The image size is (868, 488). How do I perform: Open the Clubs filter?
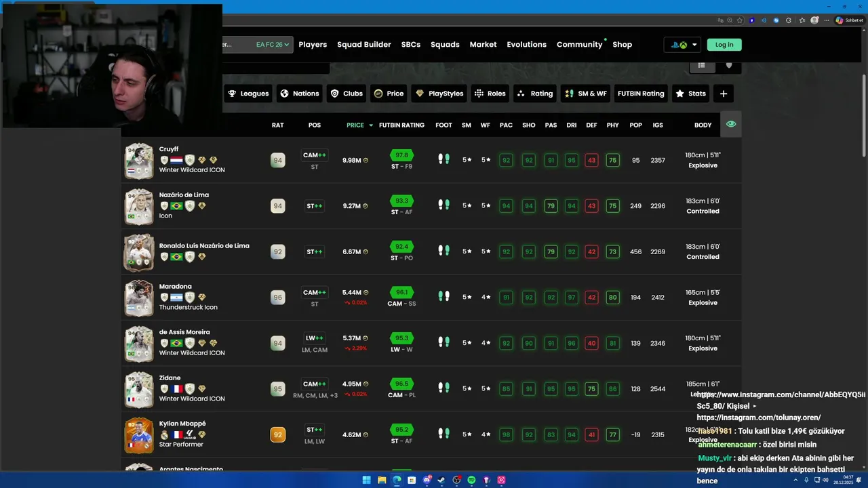coord(346,94)
